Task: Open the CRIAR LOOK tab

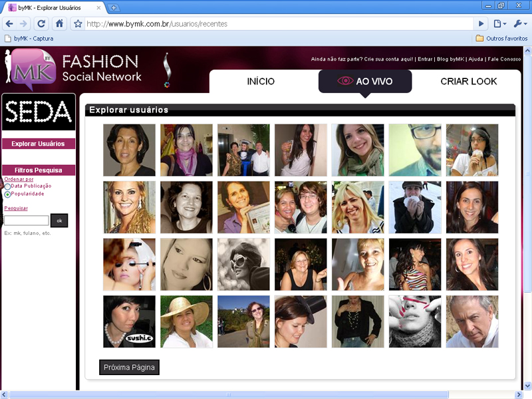Action: click(x=467, y=82)
